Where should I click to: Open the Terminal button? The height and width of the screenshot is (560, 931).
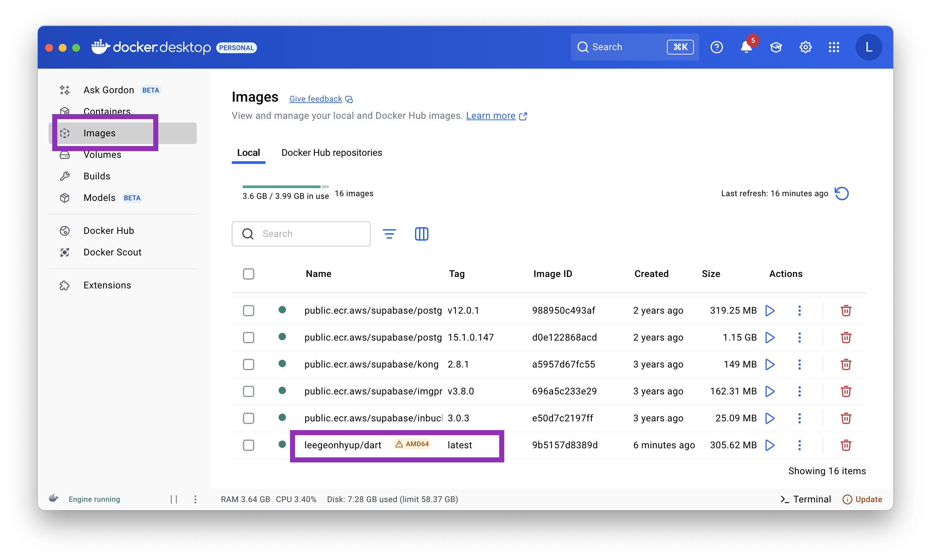click(x=806, y=499)
